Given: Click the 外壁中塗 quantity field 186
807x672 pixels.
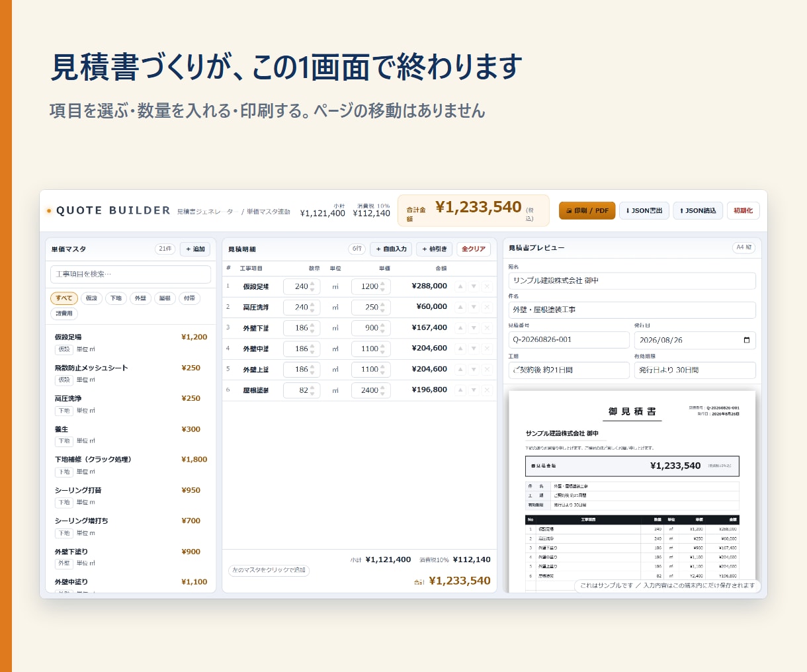Looking at the screenshot, I should point(302,349).
